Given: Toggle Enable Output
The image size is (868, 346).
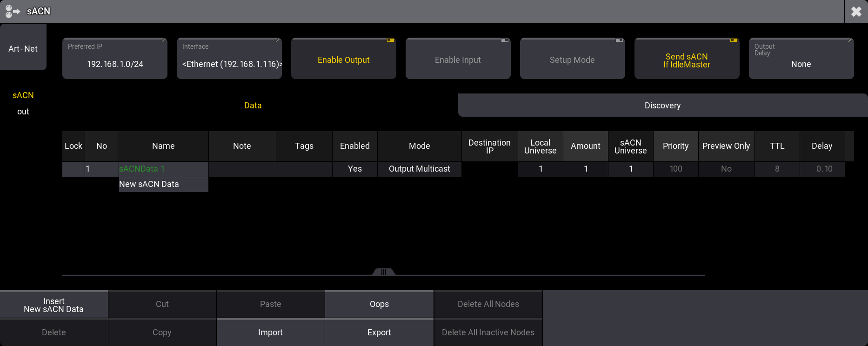Looking at the screenshot, I should click(343, 60).
